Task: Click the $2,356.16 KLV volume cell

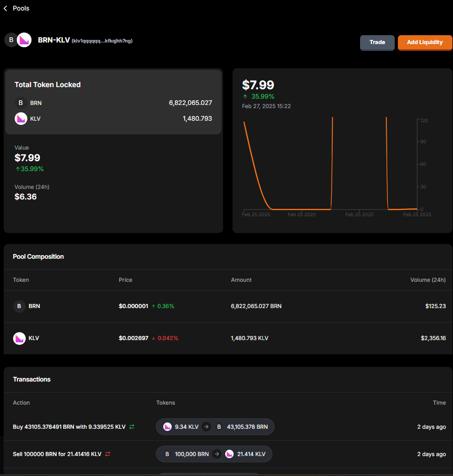Action: 433,338
